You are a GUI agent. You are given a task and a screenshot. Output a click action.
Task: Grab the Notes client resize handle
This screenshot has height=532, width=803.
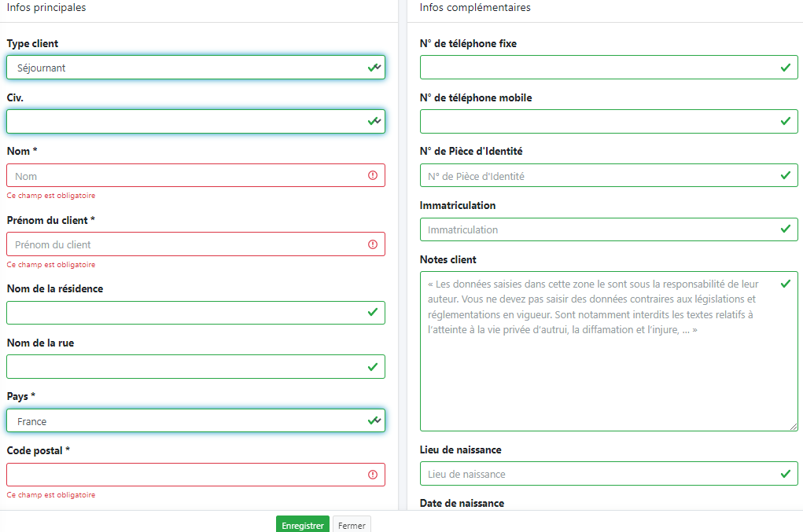click(794, 427)
